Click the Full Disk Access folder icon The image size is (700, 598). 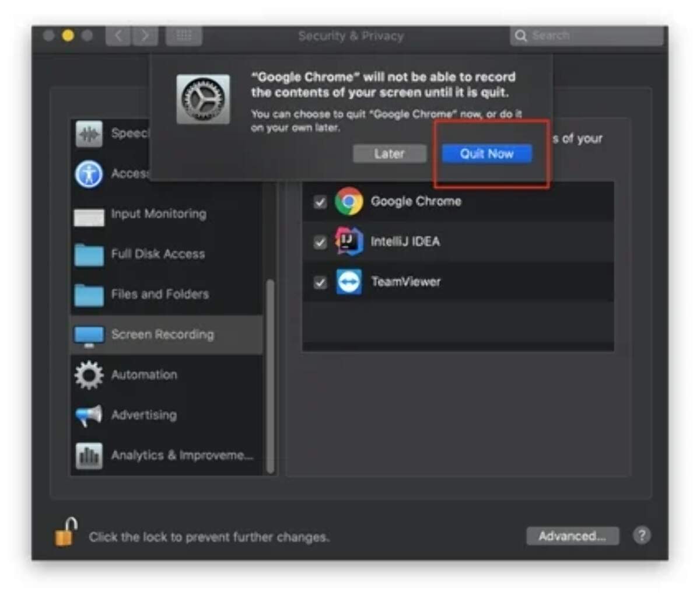click(89, 255)
